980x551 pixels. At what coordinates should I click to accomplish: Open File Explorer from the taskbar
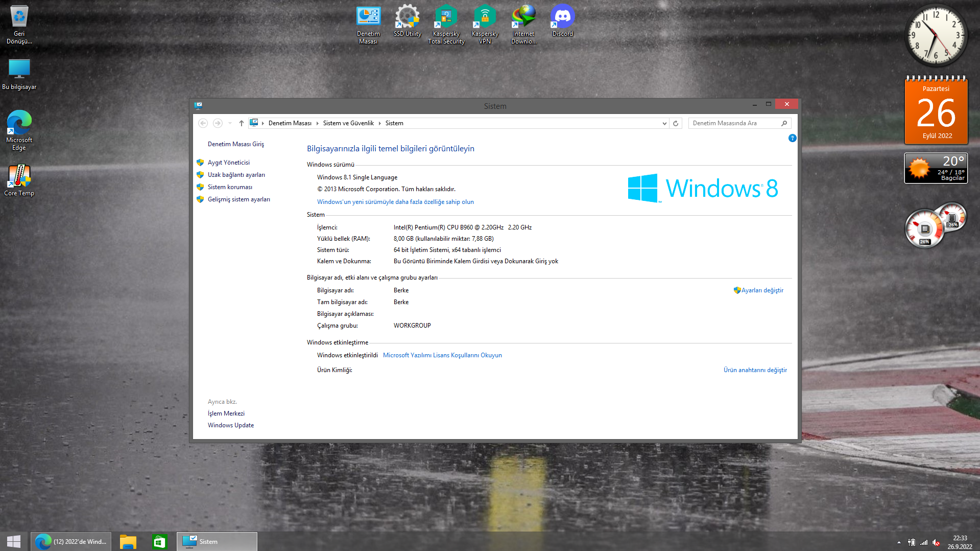point(128,541)
